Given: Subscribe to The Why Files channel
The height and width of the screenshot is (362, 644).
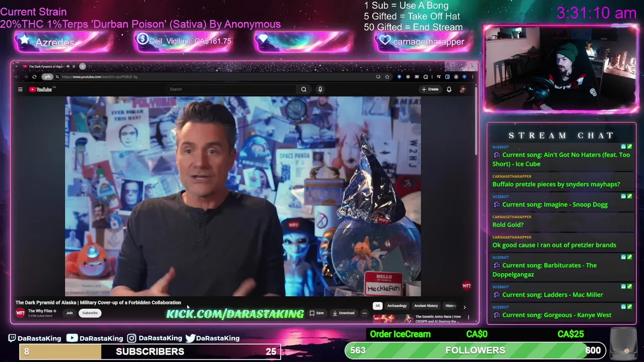Looking at the screenshot, I should (x=90, y=313).
